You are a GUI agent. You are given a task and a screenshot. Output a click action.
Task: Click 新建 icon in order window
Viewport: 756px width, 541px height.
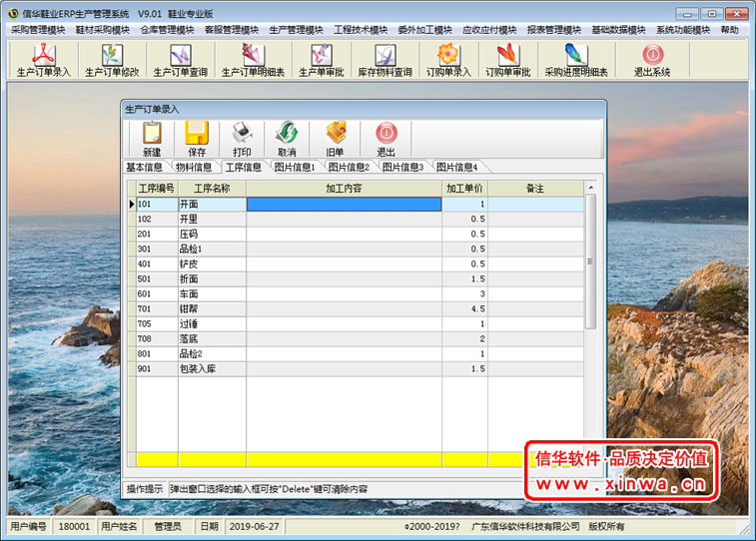[152, 139]
